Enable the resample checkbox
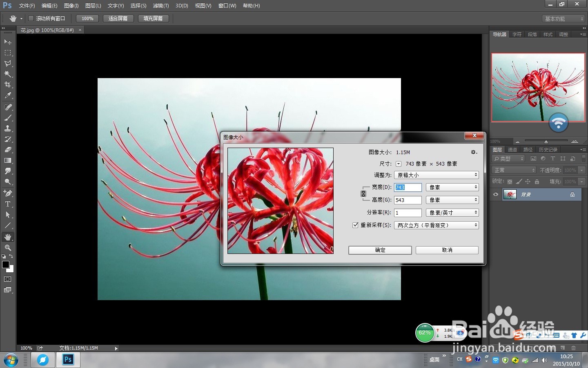Screen dimensions: 588x368 (355, 225)
